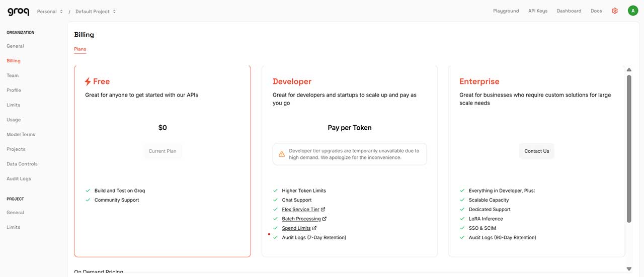Viewport: 644px width, 277px height.
Task: Click 'Dedicated Support' feature text
Action: (x=490, y=210)
